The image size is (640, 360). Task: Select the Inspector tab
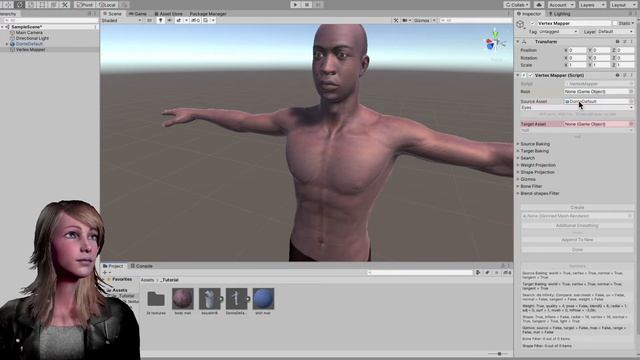pyautogui.click(x=529, y=13)
